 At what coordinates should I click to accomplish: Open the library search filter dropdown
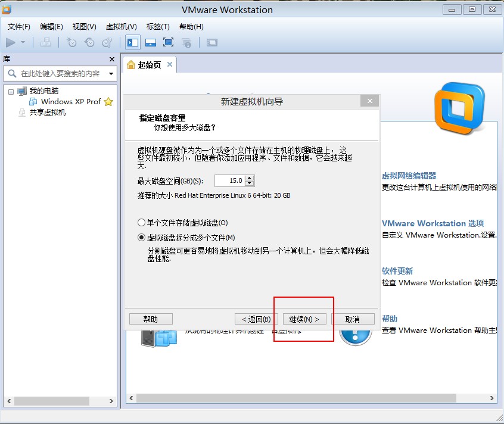point(111,74)
